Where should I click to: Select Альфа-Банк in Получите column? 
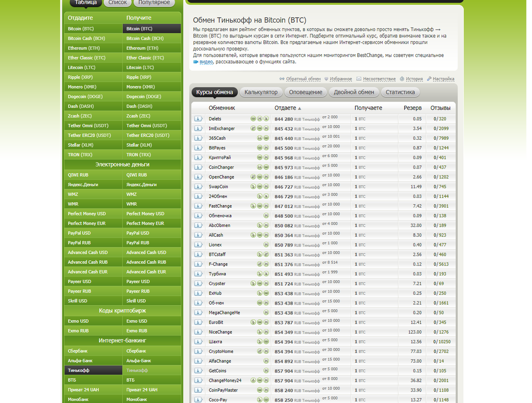(152, 360)
